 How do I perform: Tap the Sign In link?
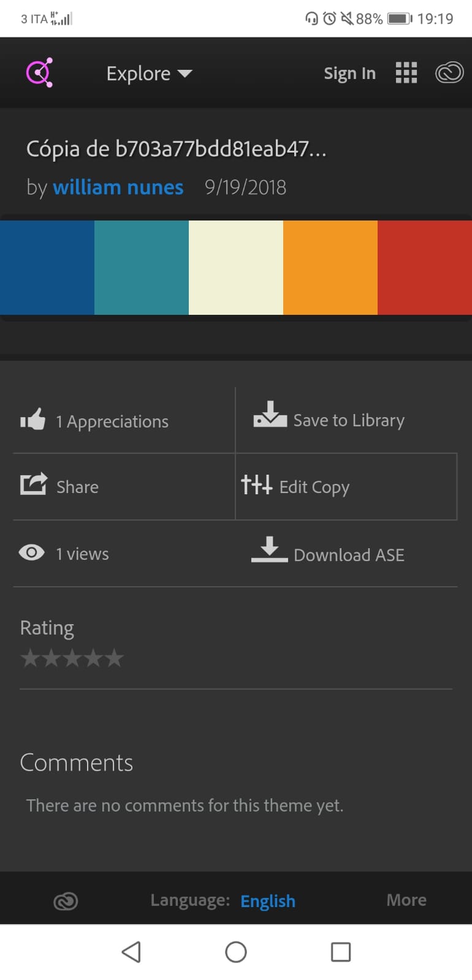pos(349,73)
